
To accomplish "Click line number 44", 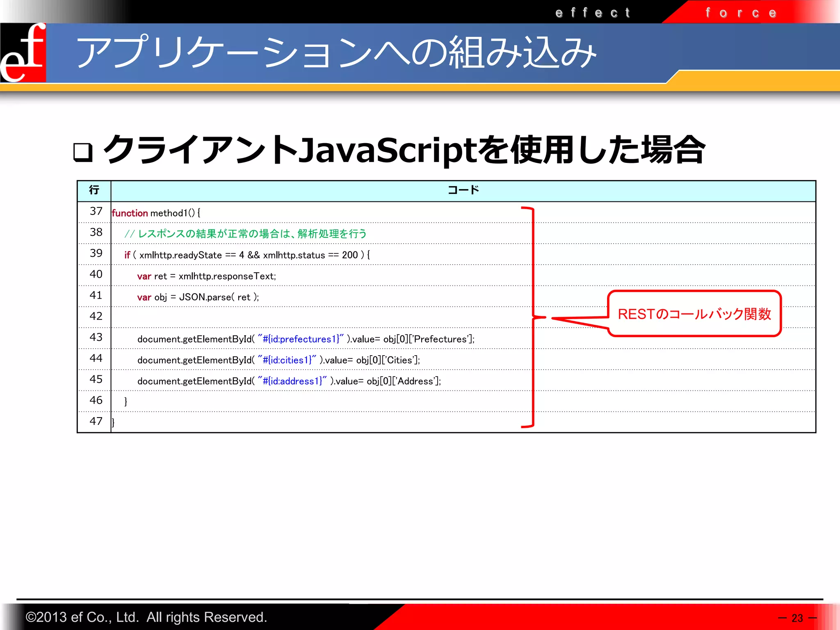I will point(96,358).
